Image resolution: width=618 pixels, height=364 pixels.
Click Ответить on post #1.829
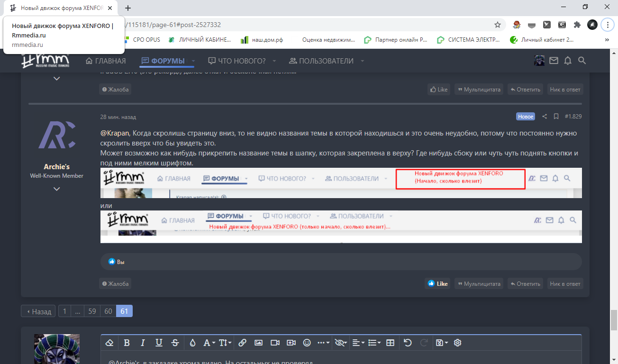click(x=525, y=284)
